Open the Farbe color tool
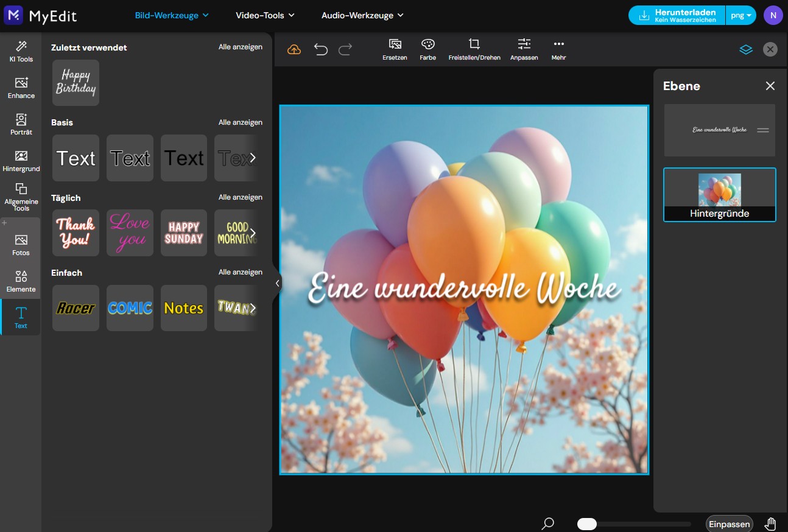Screen dimensions: 788x532 [428, 49]
